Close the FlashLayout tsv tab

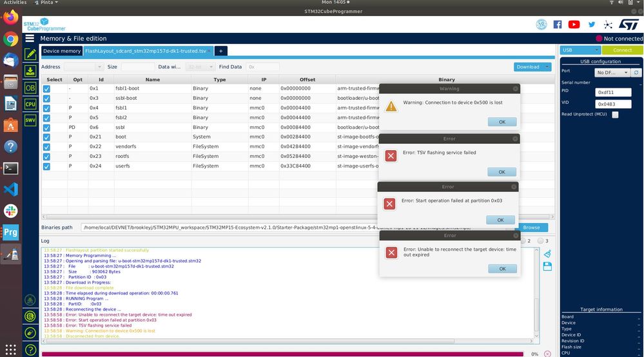[210, 51]
